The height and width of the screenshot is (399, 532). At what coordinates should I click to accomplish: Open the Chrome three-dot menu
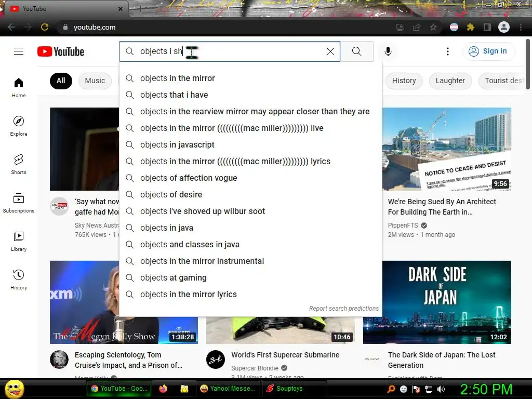tap(521, 27)
